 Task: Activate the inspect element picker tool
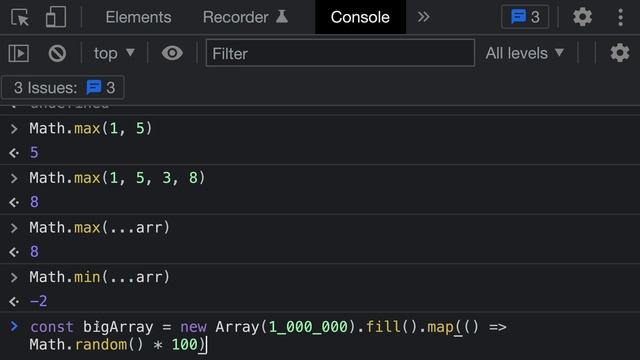[x=20, y=17]
